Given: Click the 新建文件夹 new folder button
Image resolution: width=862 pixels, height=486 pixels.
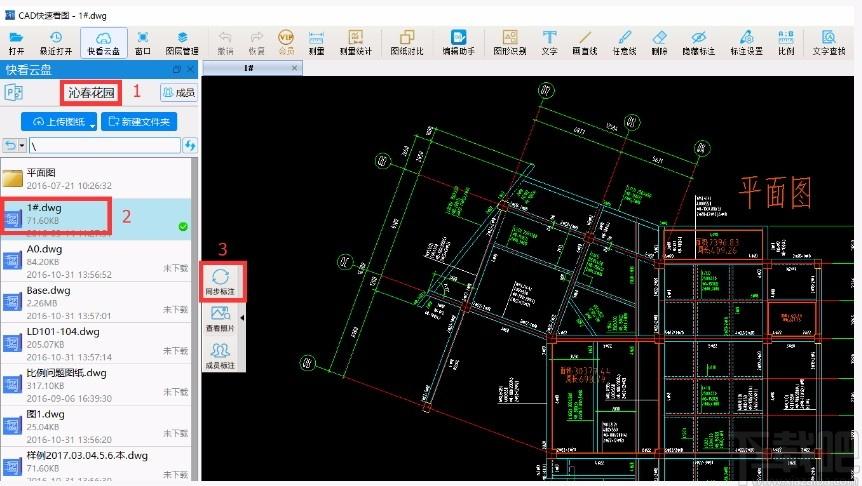Looking at the screenshot, I should (x=139, y=122).
